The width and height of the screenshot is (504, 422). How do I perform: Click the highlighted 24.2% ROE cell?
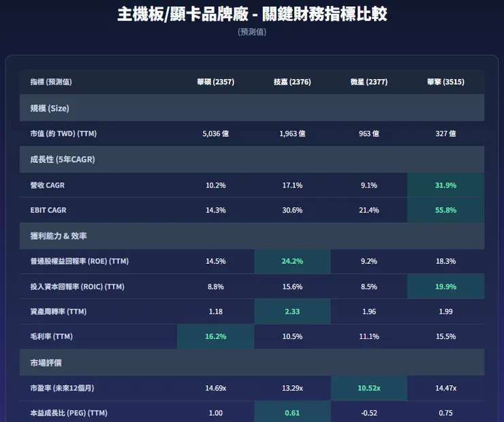click(x=292, y=261)
